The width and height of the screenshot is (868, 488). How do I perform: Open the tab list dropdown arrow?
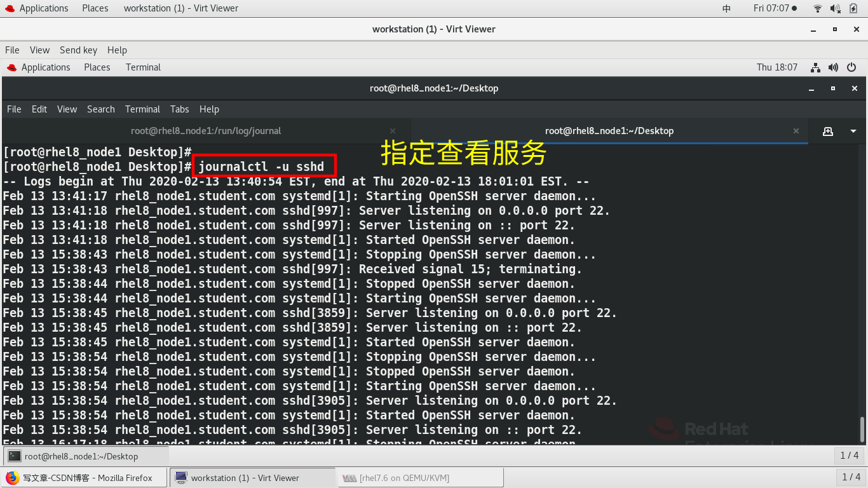pos(853,132)
